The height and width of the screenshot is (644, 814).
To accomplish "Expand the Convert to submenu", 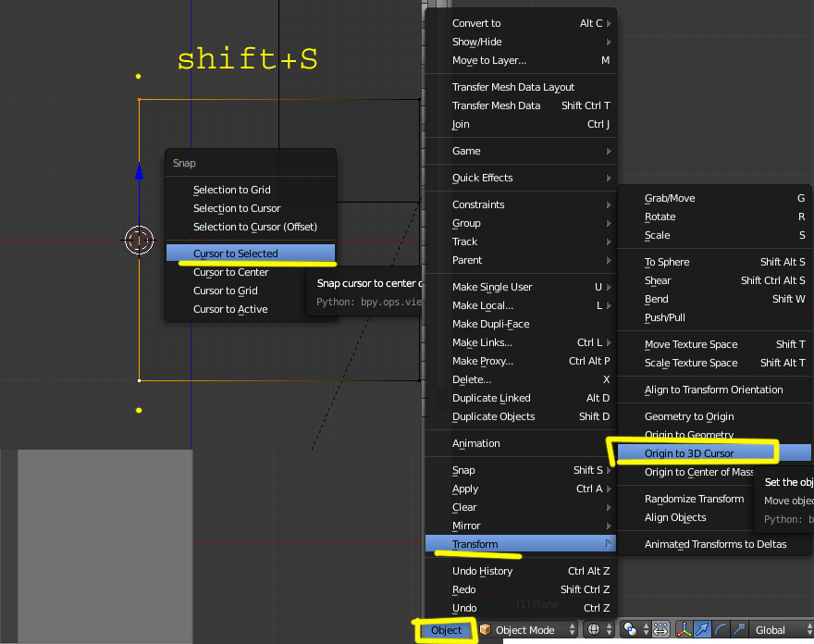I will (521, 23).
